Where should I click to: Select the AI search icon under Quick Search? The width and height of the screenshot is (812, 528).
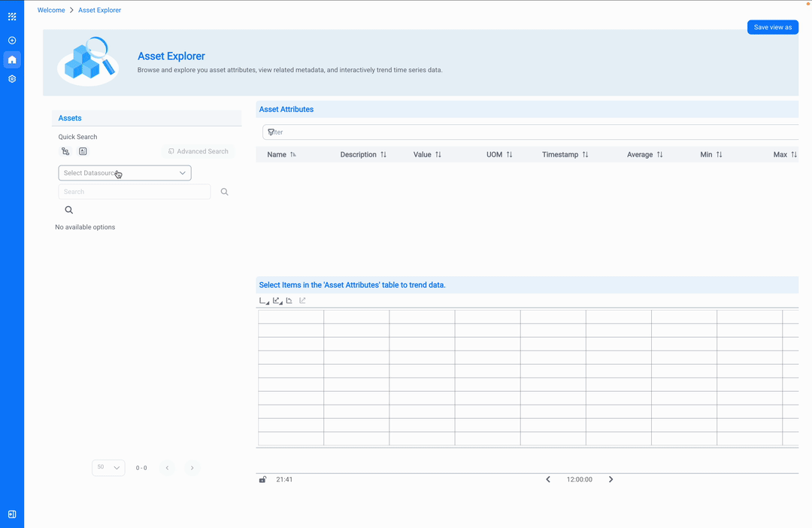(83, 150)
